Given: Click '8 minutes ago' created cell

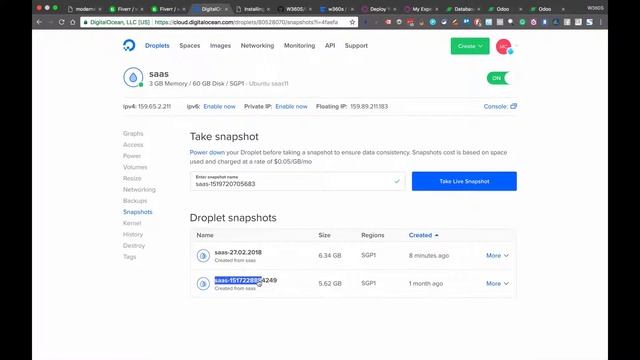Looking at the screenshot, I should [429, 256].
